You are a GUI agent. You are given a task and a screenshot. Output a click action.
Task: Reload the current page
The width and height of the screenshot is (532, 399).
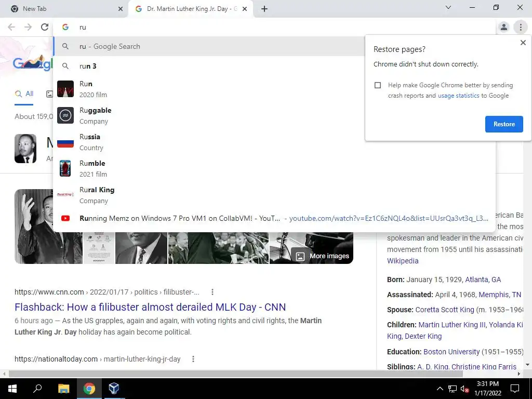tap(45, 27)
